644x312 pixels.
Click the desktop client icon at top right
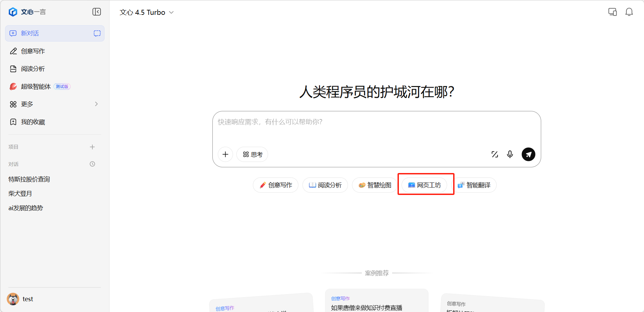(x=612, y=12)
